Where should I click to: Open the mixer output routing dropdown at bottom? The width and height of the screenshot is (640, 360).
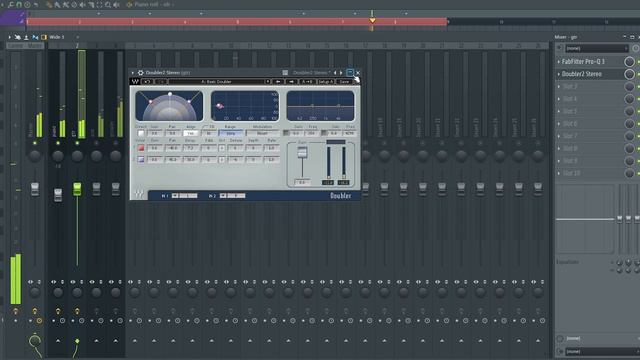(x=602, y=351)
